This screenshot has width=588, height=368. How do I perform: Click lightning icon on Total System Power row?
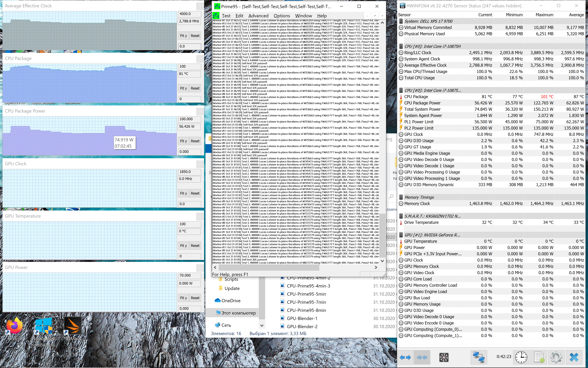[x=401, y=109]
